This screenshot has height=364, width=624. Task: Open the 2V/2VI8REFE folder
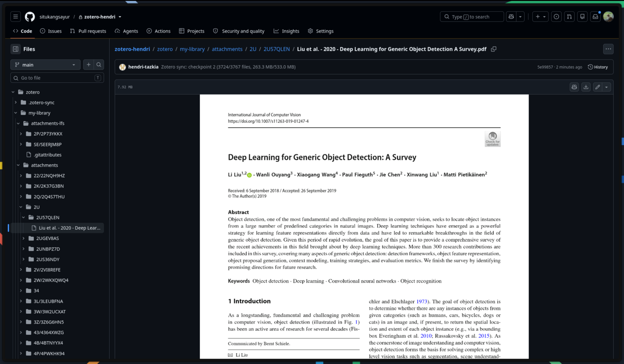pos(47,269)
